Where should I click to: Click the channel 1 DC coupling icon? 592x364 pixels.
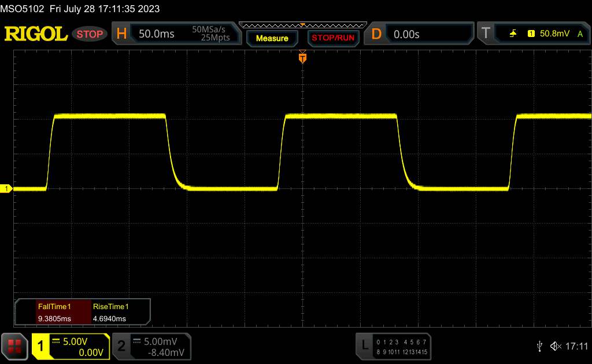click(56, 341)
